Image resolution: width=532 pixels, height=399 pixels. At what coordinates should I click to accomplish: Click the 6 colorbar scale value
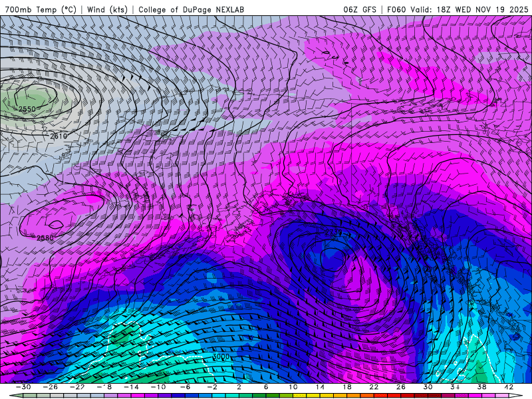266,387
